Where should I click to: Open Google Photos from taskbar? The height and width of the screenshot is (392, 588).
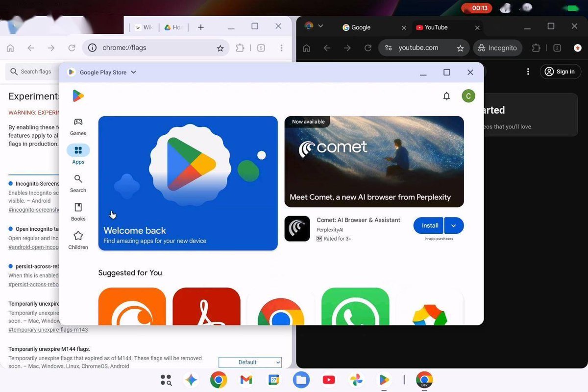(356, 380)
